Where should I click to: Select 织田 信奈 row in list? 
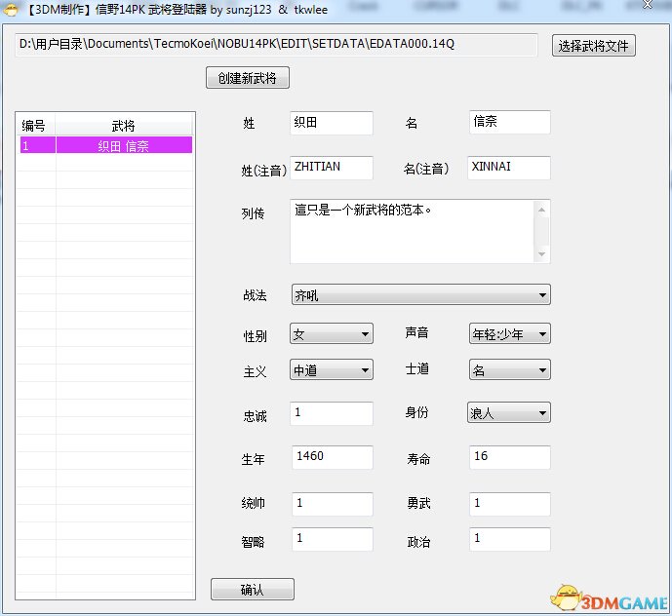123,145
